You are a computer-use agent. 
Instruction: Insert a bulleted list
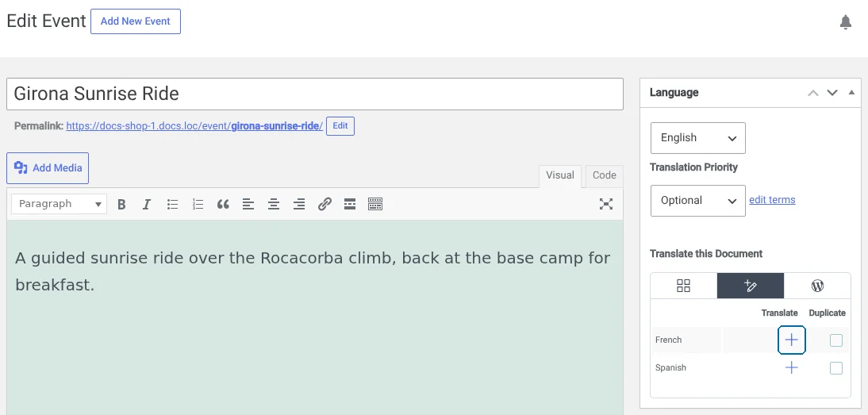[172, 204]
